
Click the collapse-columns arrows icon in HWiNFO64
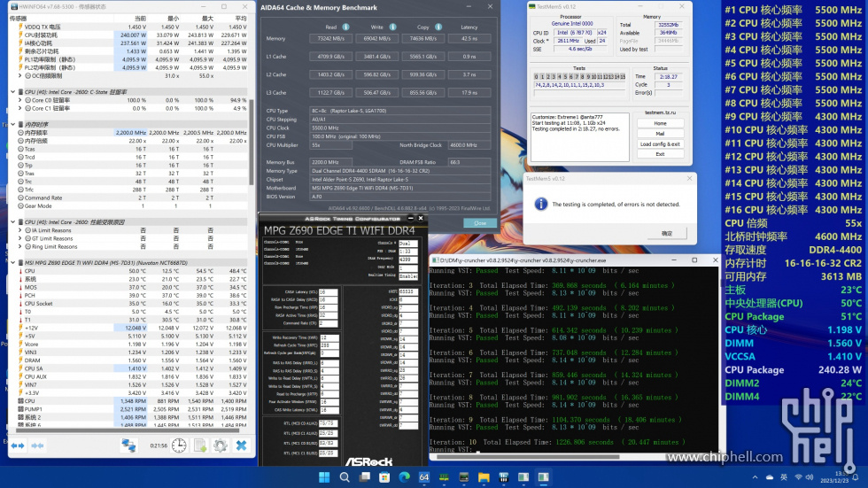pyautogui.click(x=37, y=446)
